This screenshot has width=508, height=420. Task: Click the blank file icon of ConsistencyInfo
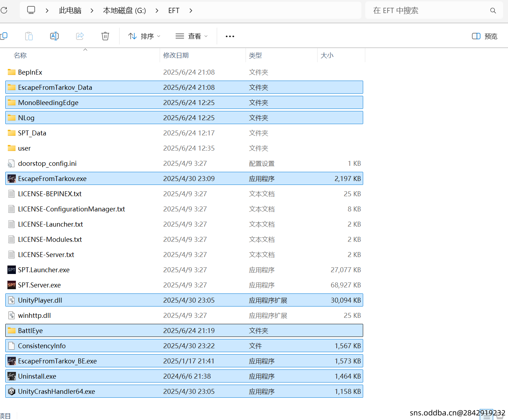click(12, 346)
